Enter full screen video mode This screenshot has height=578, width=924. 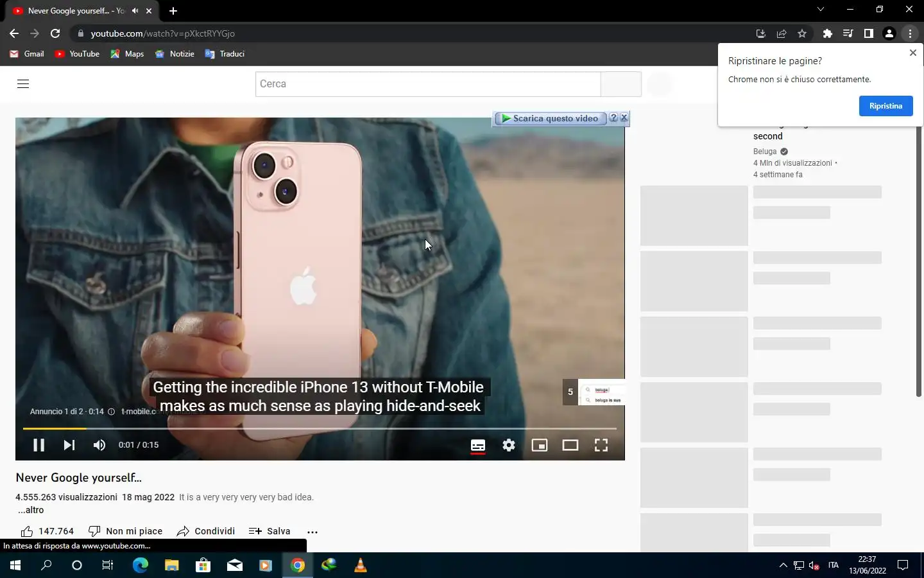click(601, 445)
